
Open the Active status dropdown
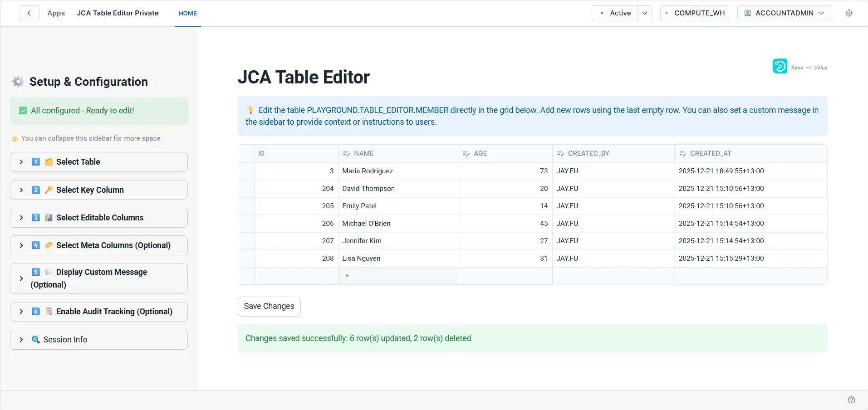pyautogui.click(x=644, y=13)
